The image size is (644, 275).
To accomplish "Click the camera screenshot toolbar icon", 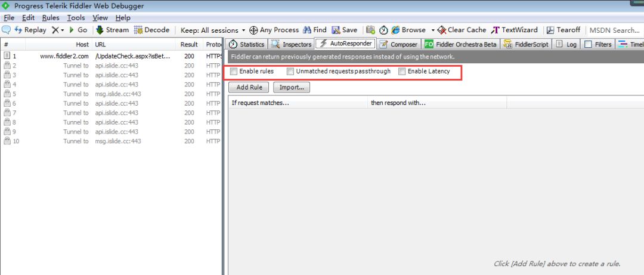I will pyautogui.click(x=370, y=30).
